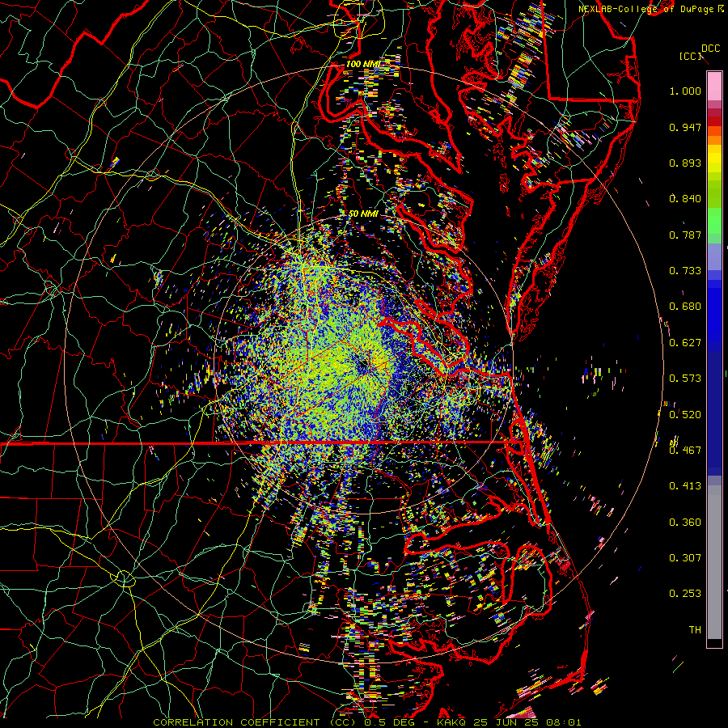Click the 100 NMI range ring label
The image size is (728, 728).
point(363,64)
